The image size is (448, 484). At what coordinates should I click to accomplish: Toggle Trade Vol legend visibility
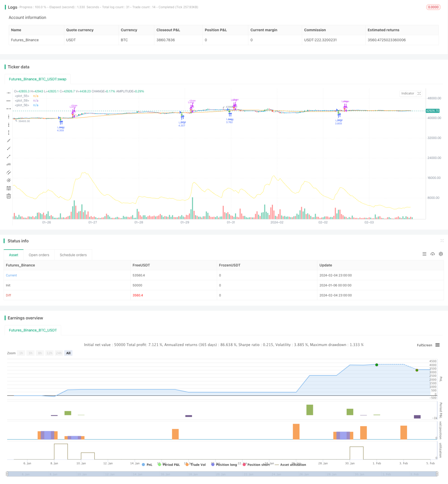click(x=195, y=465)
